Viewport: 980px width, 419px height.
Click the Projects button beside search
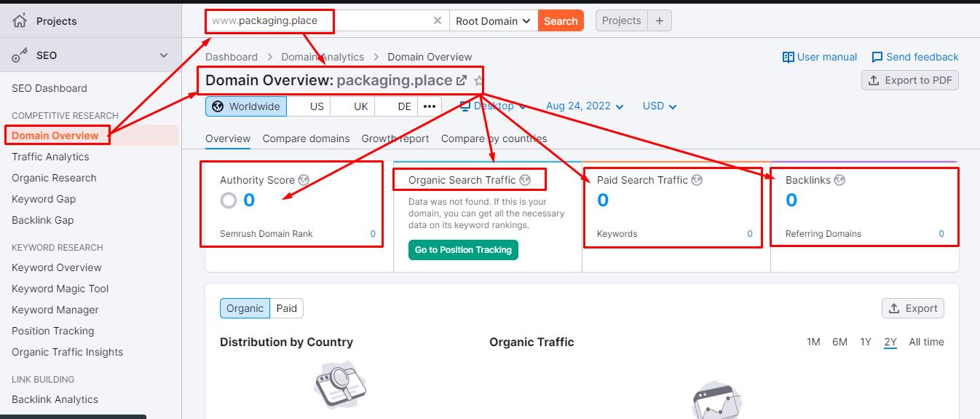coord(622,20)
